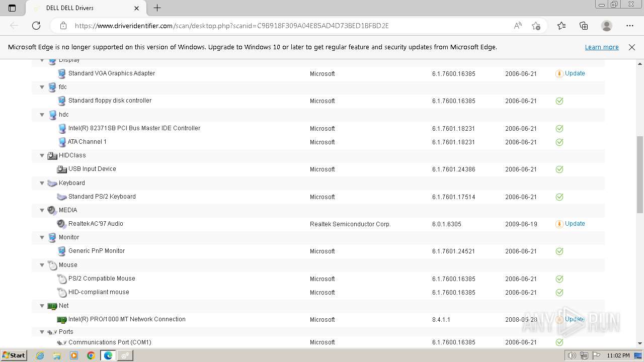Viewport: 644px width, 362px height.
Task: Select version 6.0.1.6305 text
Action: point(446,224)
